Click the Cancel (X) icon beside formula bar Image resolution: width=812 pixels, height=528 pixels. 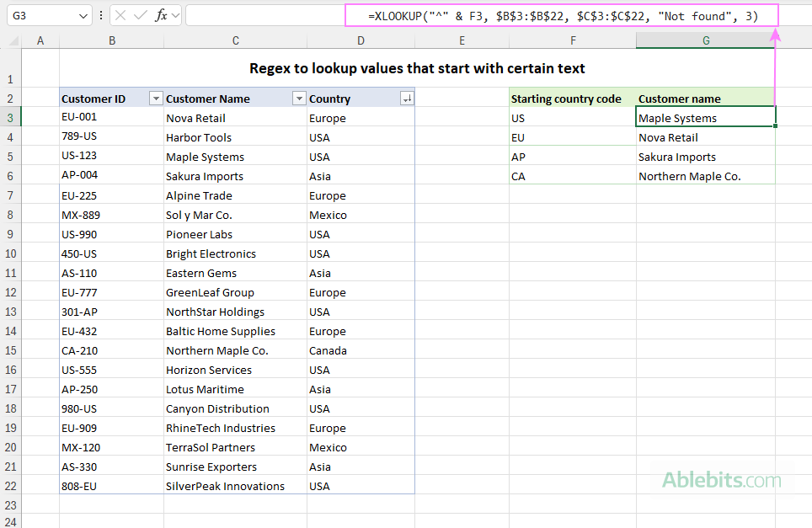pyautogui.click(x=120, y=14)
